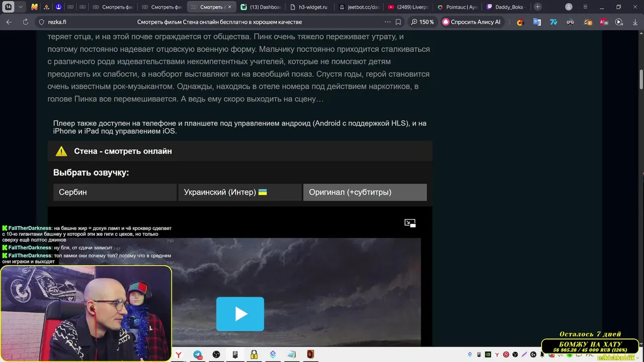This screenshot has width=644, height=362.
Task: Reload the page with refresh icon
Action: point(25,22)
